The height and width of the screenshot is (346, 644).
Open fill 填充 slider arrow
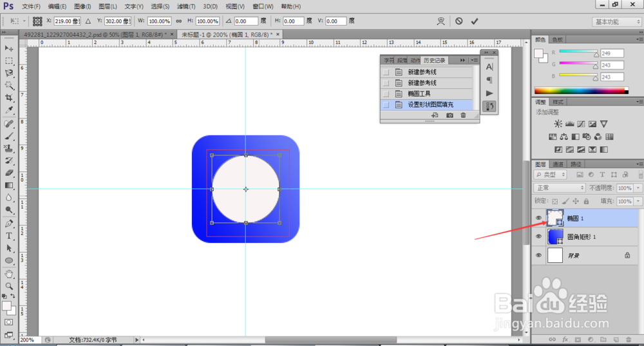[638, 202]
